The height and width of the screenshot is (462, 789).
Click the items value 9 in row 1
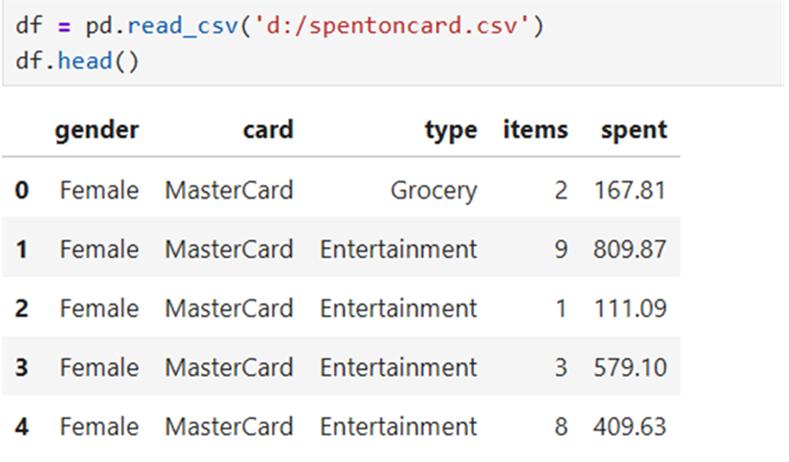click(561, 249)
